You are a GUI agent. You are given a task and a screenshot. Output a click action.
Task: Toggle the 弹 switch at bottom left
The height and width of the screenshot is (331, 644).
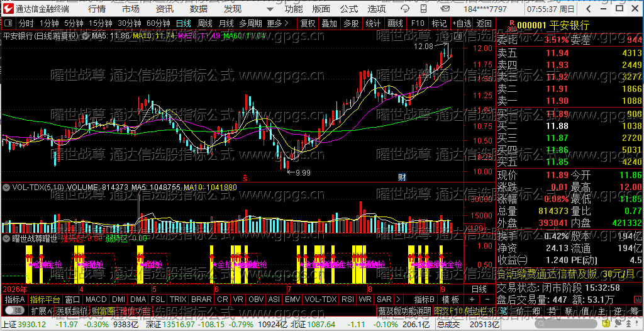click(x=14, y=310)
